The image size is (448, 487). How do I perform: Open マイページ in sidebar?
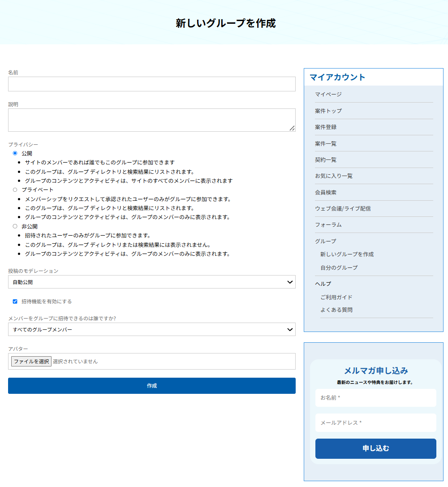pyautogui.click(x=328, y=95)
